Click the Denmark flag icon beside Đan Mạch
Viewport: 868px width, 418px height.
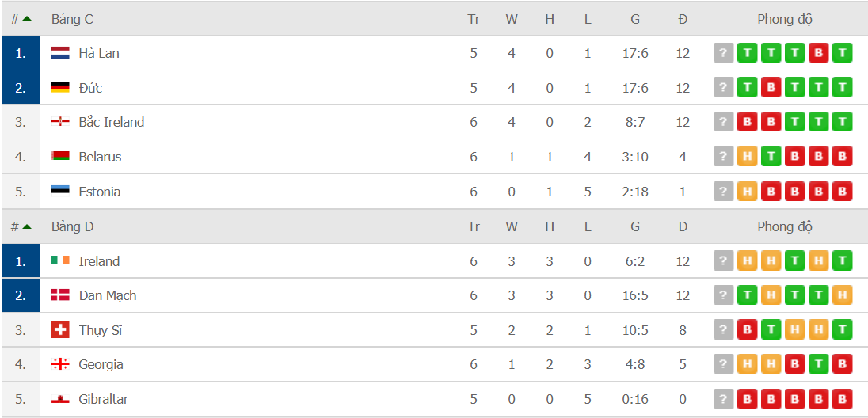click(x=60, y=295)
